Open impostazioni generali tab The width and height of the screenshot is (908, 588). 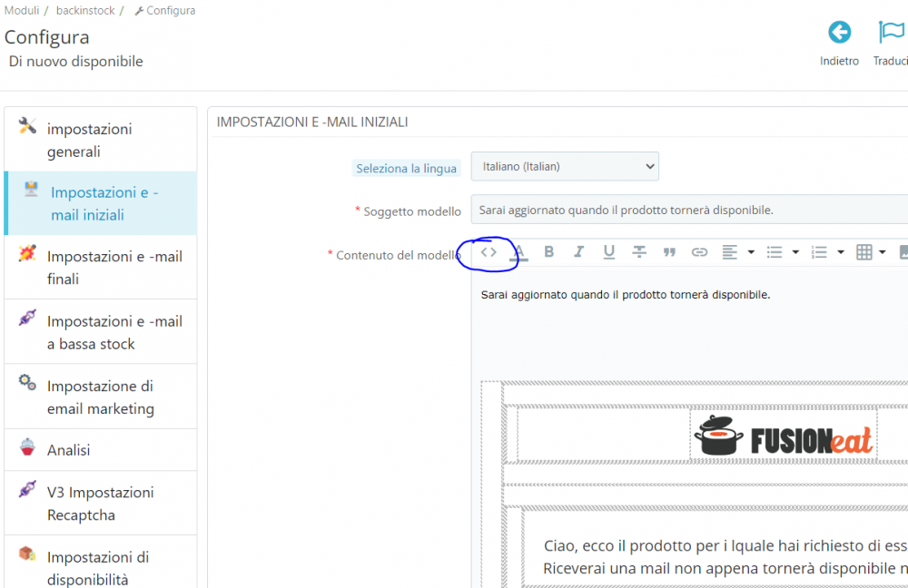101,140
